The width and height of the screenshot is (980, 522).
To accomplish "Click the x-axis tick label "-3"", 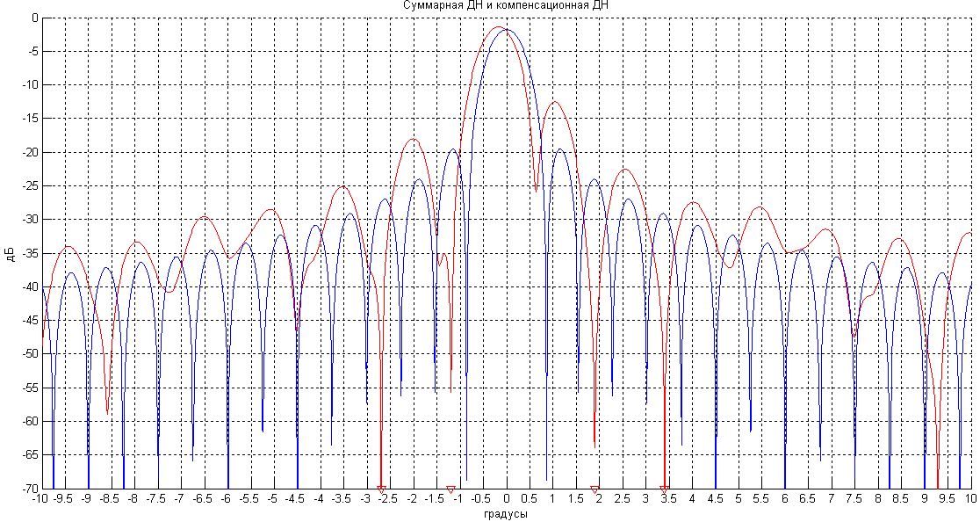I will (366, 499).
